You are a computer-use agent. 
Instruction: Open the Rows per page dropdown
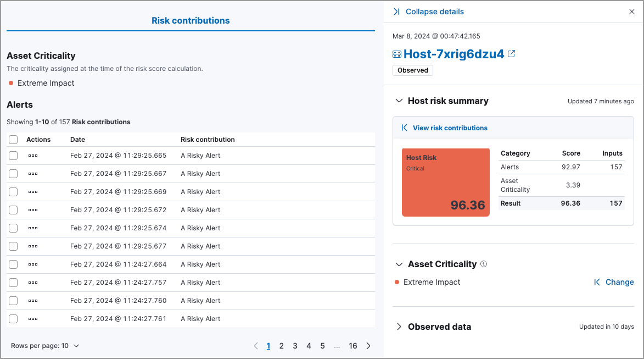(x=46, y=345)
